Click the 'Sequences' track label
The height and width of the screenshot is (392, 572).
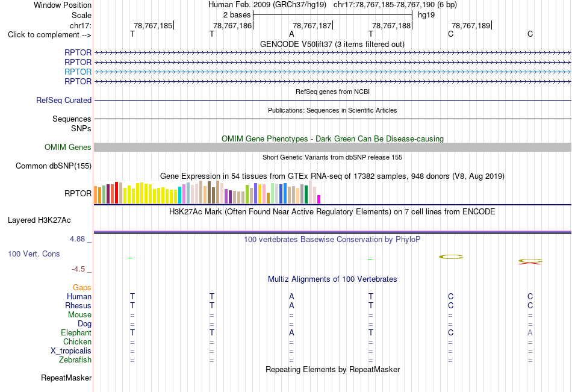pyautogui.click(x=72, y=119)
